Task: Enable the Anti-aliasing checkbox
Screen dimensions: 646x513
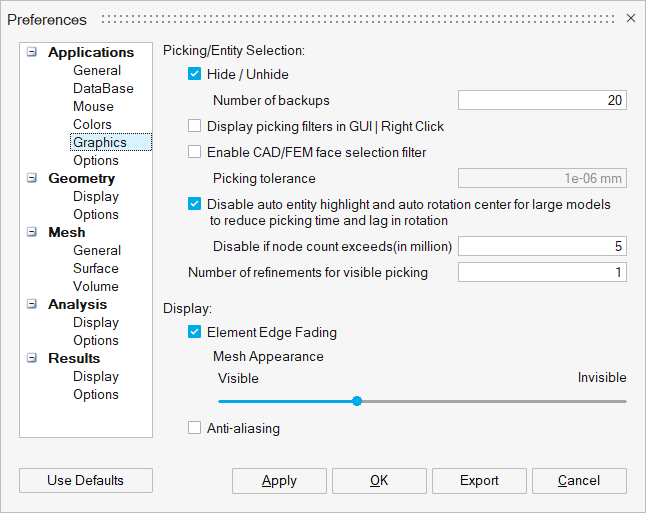Action: [195, 428]
